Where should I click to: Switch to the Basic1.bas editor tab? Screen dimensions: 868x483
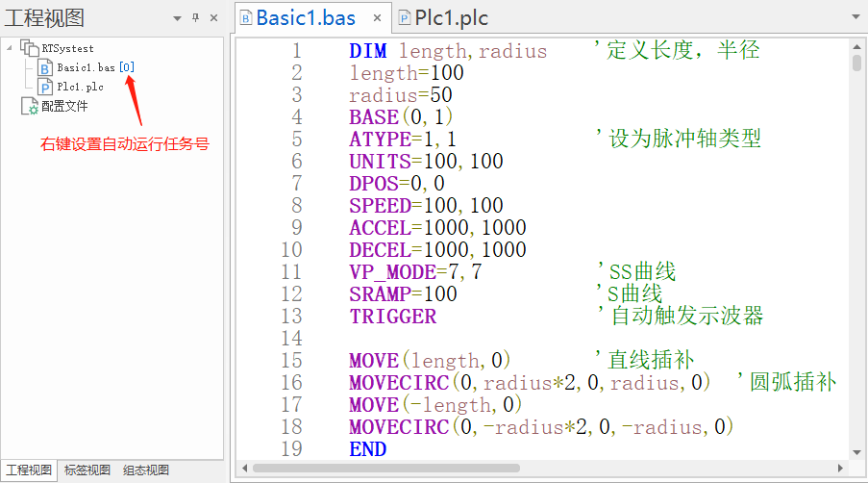pyautogui.click(x=305, y=18)
